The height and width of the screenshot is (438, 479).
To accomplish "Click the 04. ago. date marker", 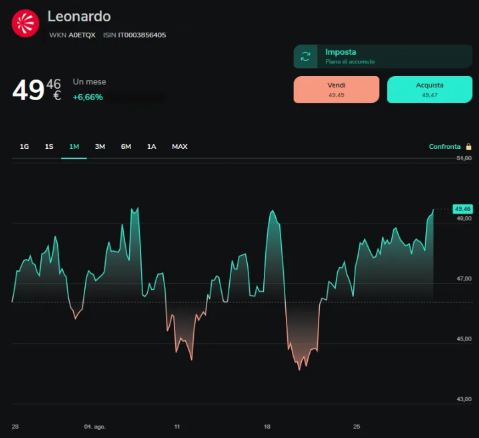I will pos(95,427).
